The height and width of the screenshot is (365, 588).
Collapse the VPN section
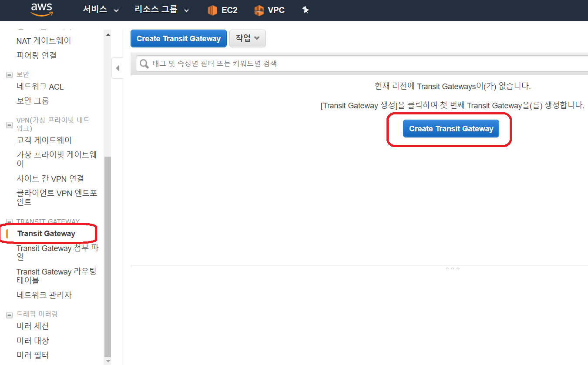pyautogui.click(x=10, y=125)
